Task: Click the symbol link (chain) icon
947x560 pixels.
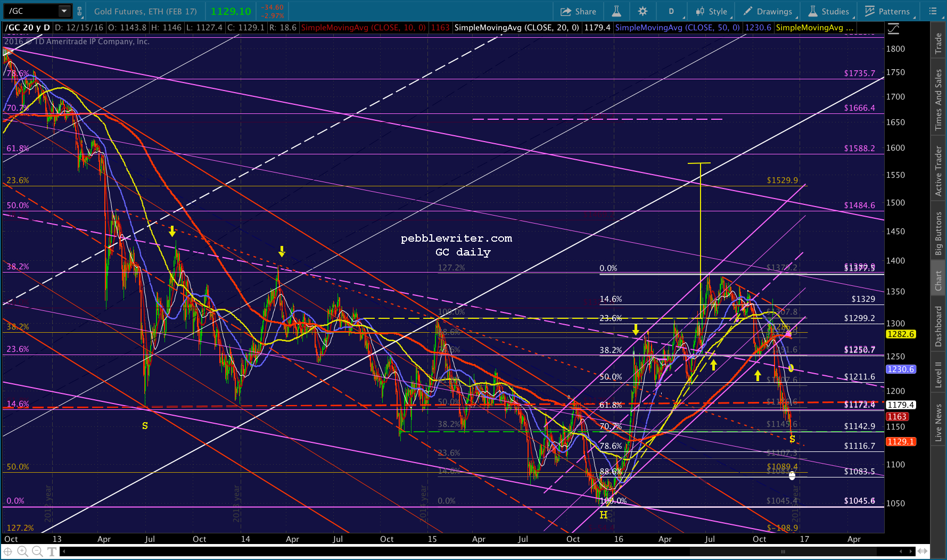Action: [x=80, y=11]
